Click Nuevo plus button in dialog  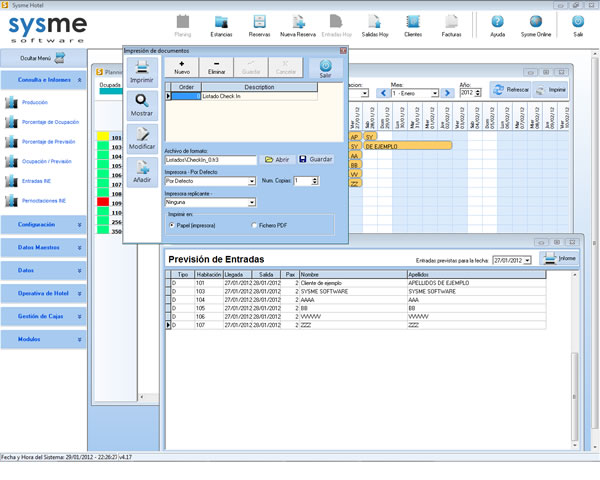click(x=182, y=67)
